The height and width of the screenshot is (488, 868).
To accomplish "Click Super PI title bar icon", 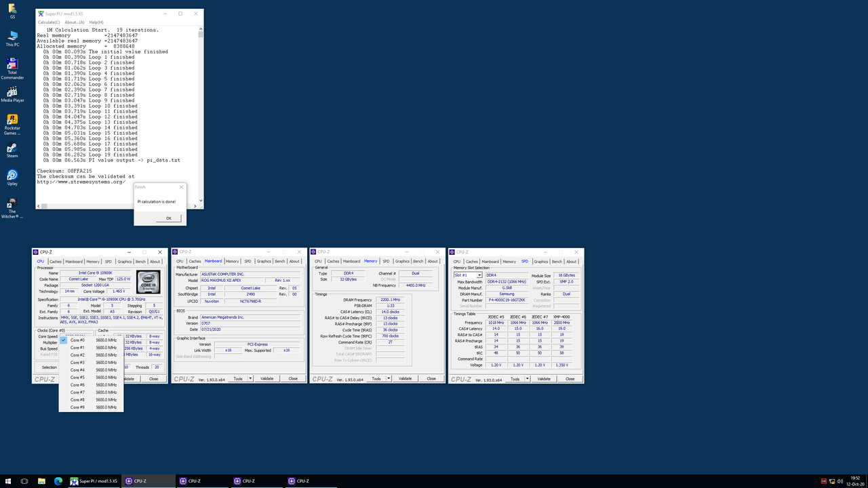I will 41,14.
